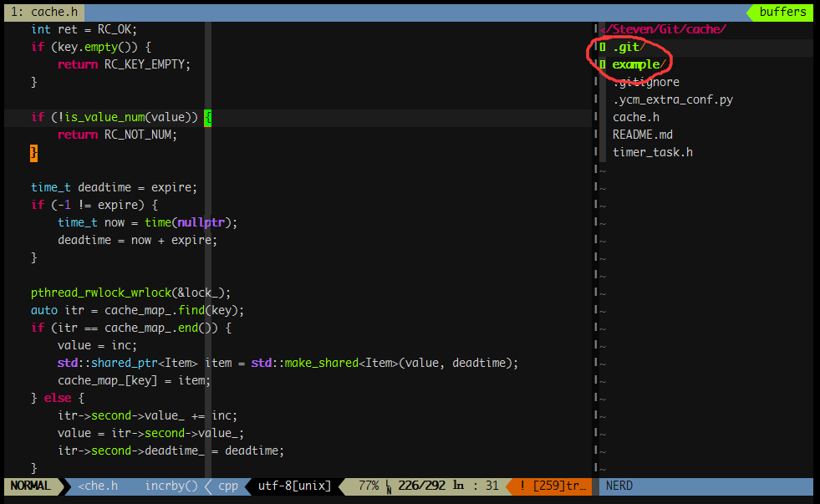This screenshot has width=820, height=504.
Task: Switch to the '1: cache.h' buffer tab
Action: click(44, 12)
